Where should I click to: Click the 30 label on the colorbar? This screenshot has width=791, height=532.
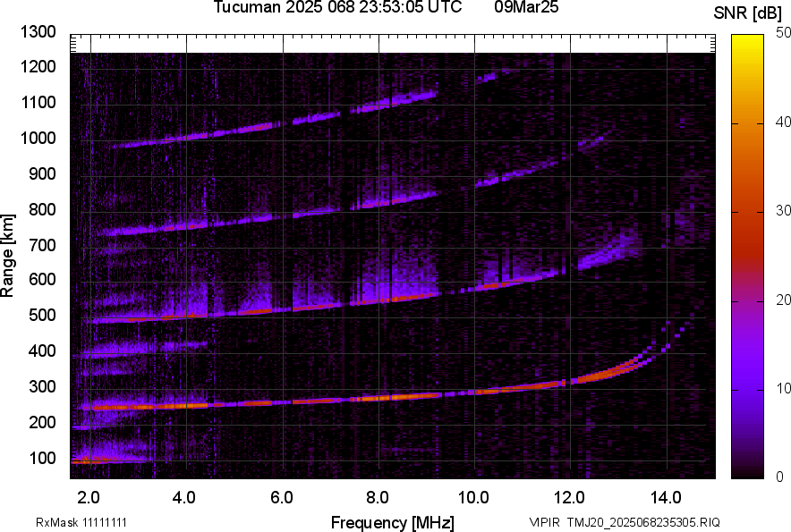pyautogui.click(x=783, y=210)
